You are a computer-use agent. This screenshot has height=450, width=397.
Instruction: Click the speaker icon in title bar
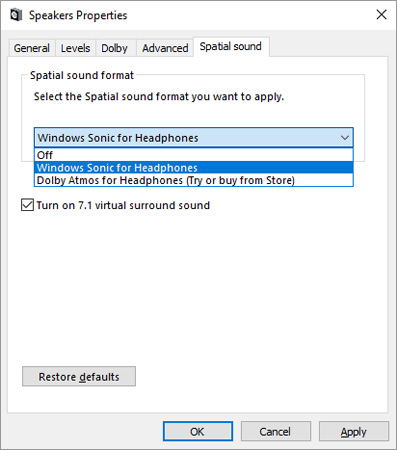tap(16, 15)
